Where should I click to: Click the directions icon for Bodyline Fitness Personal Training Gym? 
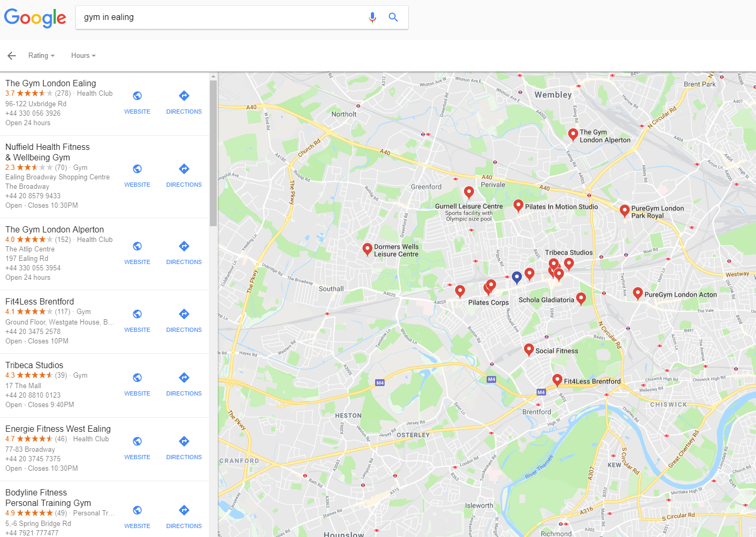click(184, 510)
